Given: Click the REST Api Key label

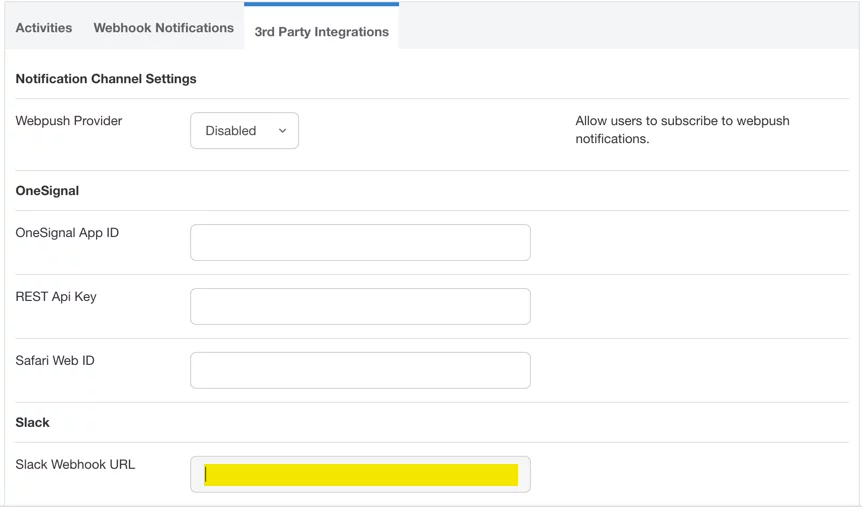Looking at the screenshot, I should (x=56, y=297).
